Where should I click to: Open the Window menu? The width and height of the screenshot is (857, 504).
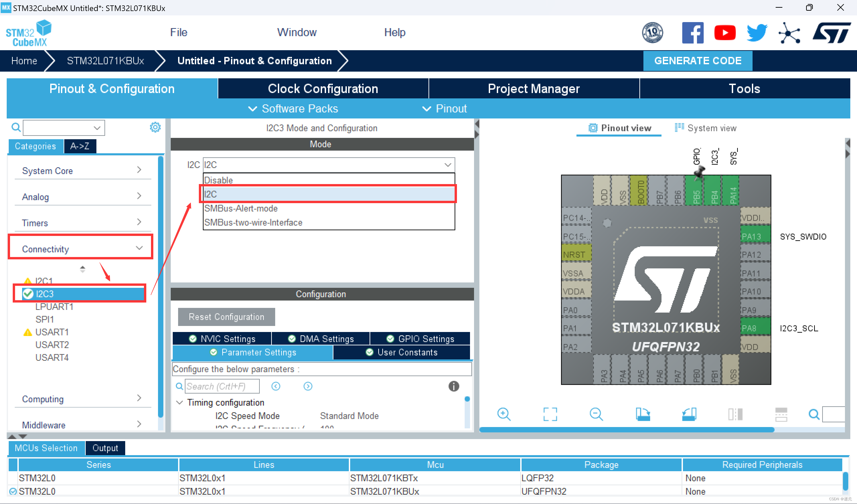(x=297, y=32)
